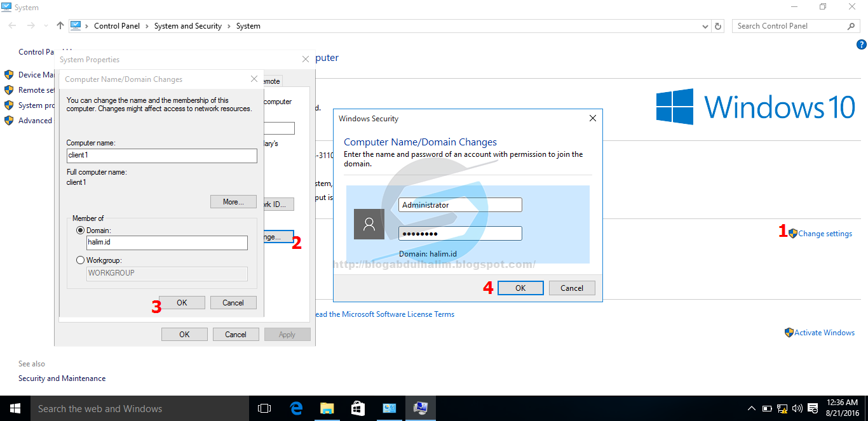Open the volume icon in the system tray
Screen dimensions: 868x421
[x=797, y=408]
